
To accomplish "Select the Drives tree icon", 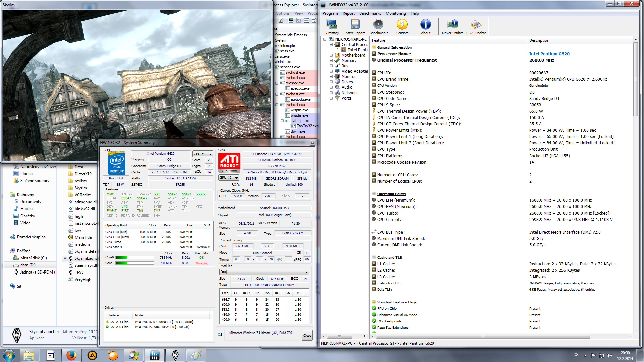I will tap(337, 82).
